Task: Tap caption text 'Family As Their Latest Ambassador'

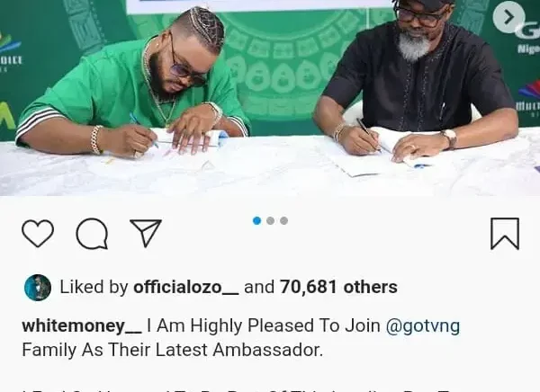Action: (173, 350)
